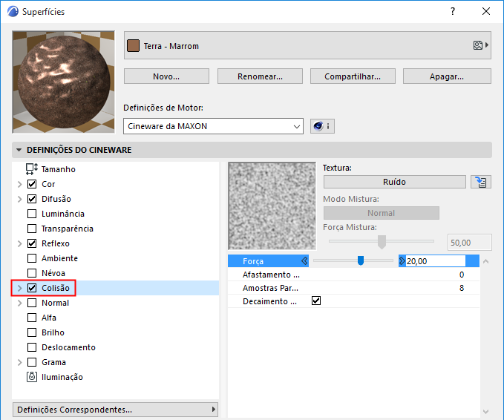Click the Força value field 20,00

(436, 261)
